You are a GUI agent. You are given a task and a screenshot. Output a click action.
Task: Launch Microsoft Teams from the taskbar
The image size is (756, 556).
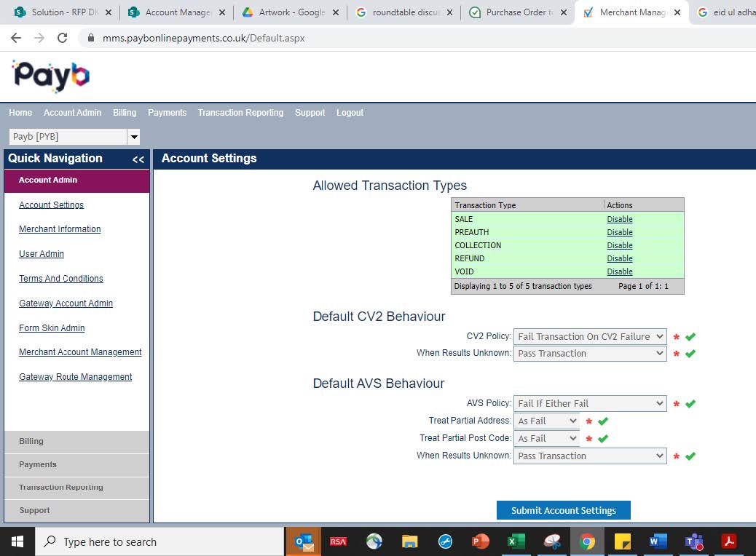point(693,541)
